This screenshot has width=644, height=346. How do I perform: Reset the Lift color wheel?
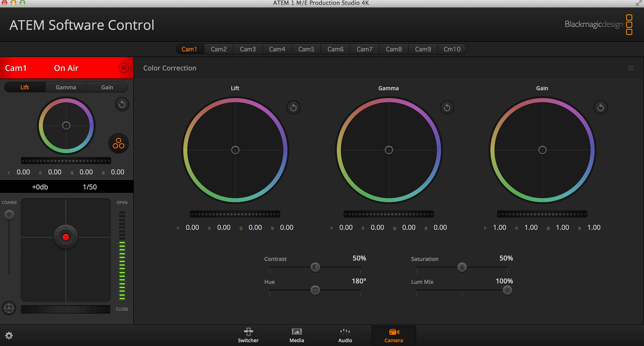293,107
